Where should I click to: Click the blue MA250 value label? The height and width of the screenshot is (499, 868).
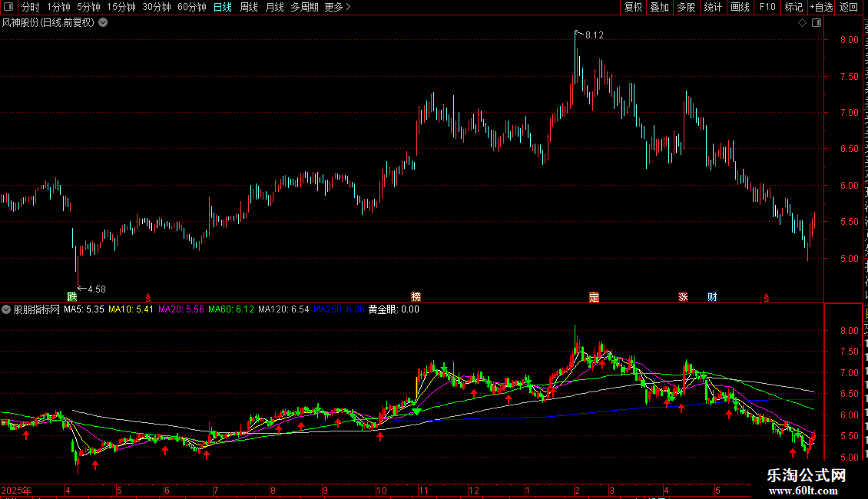[x=339, y=310]
